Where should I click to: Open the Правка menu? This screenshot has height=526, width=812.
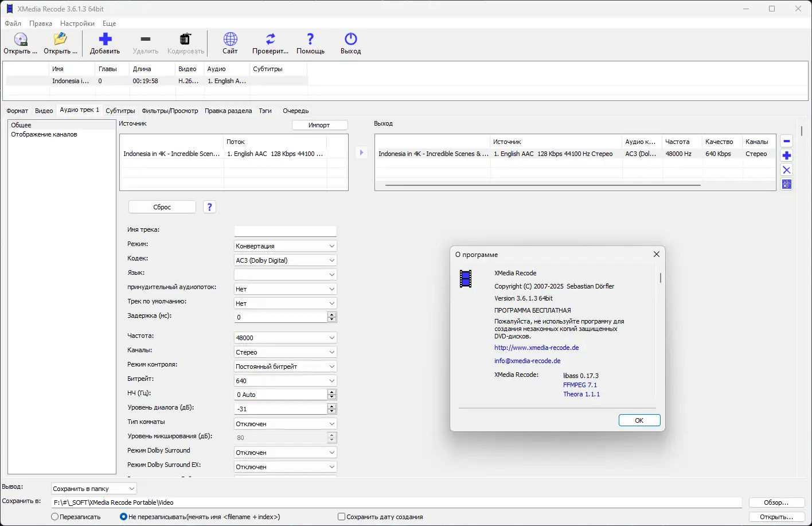(41, 24)
